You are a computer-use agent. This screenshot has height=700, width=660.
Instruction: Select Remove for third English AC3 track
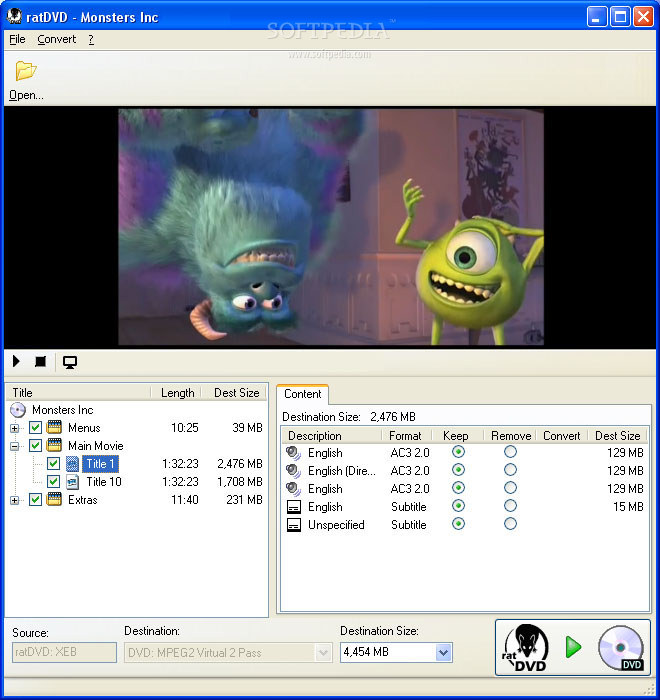click(x=510, y=488)
